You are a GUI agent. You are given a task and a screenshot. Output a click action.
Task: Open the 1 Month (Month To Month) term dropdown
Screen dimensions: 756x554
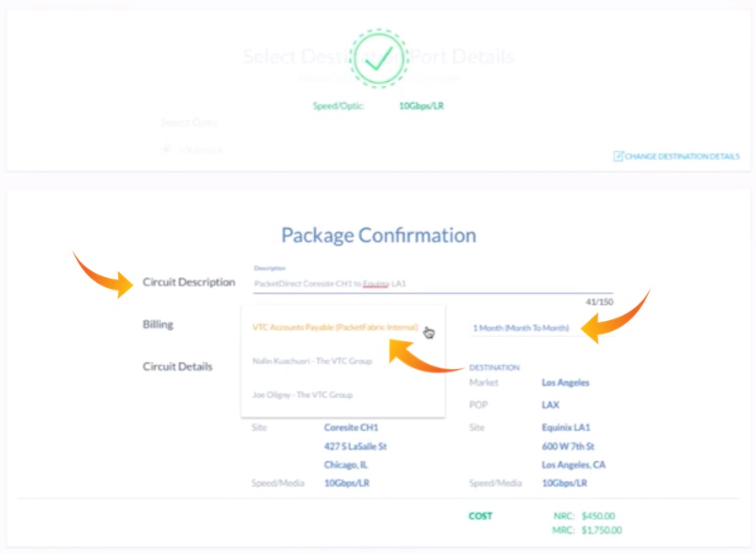pos(523,325)
